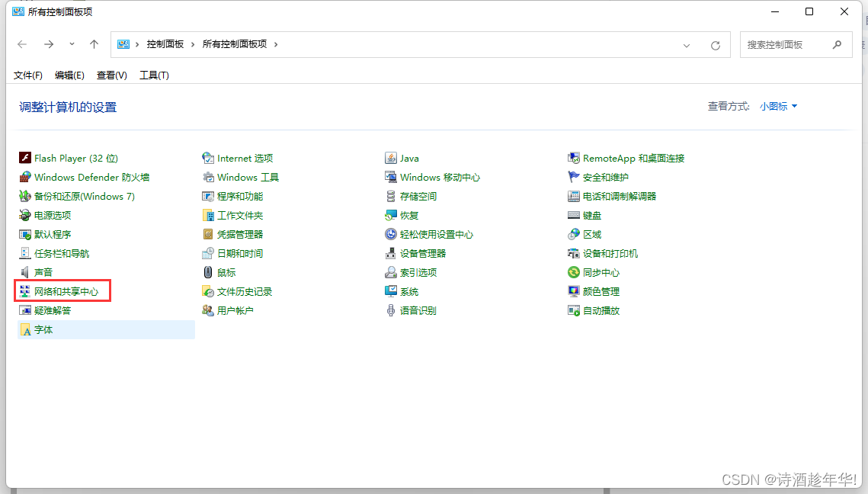Open the 电源选项 icon
The image size is (868, 494).
point(25,215)
